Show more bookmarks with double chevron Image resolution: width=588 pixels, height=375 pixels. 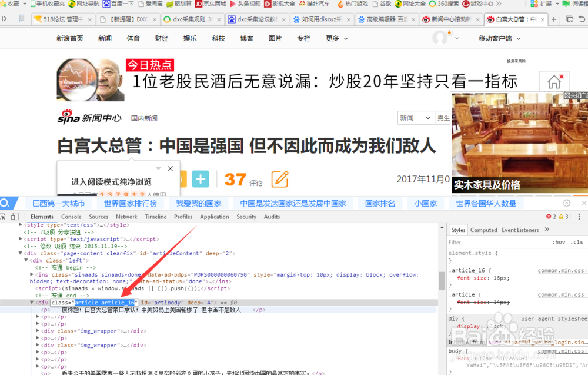click(x=499, y=4)
